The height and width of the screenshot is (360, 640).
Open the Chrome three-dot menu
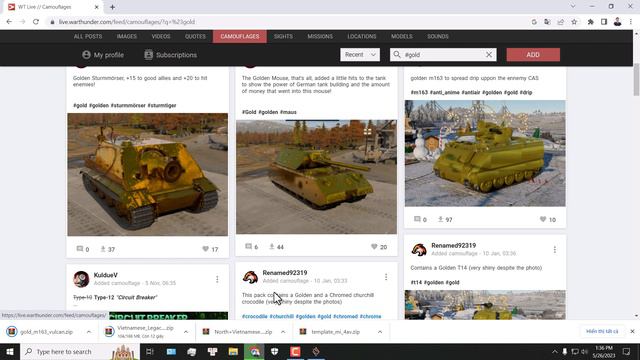631,22
